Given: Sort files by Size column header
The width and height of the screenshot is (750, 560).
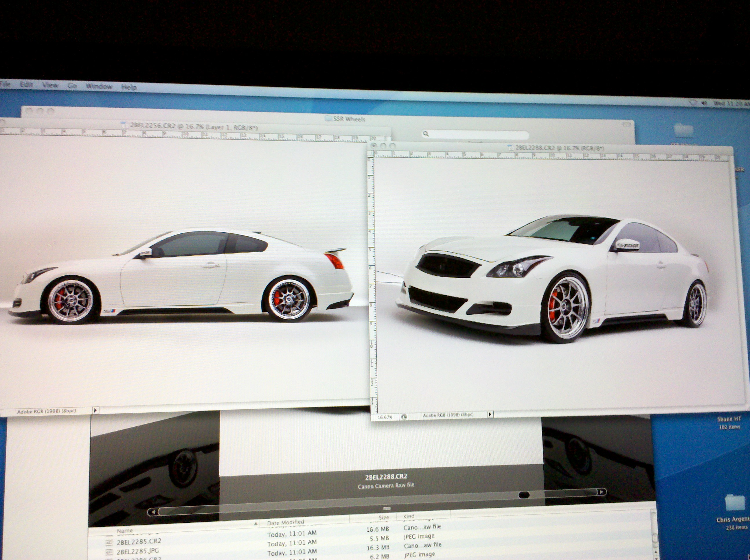Looking at the screenshot, I should (x=383, y=518).
